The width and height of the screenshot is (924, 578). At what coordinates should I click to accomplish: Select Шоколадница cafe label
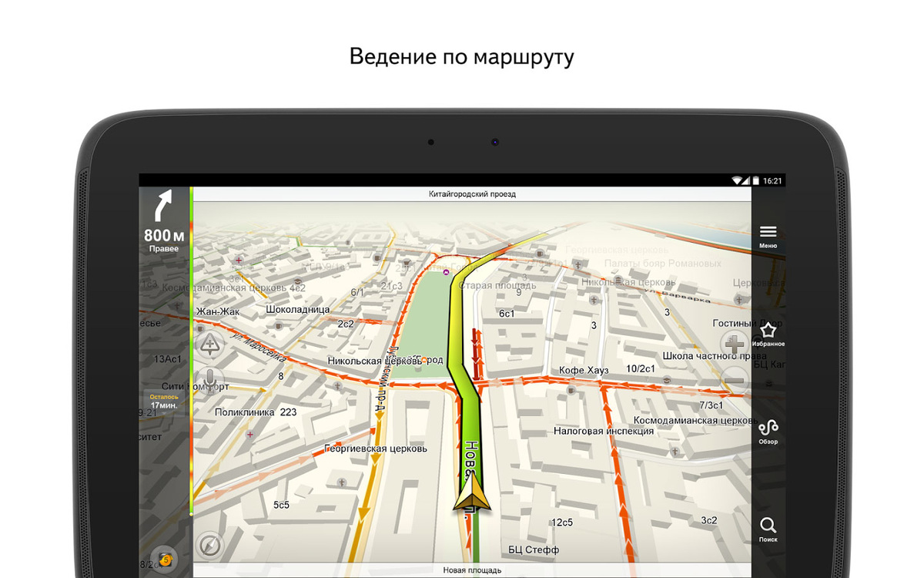coord(297,309)
